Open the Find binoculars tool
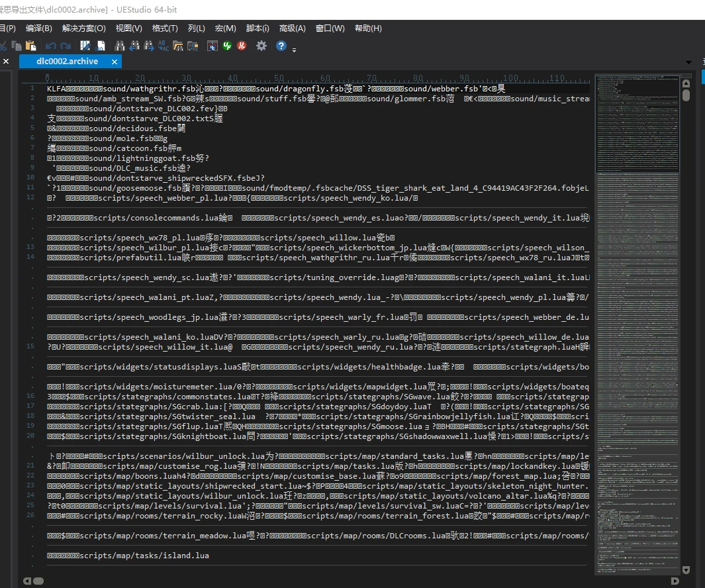The width and height of the screenshot is (705, 588). click(120, 46)
